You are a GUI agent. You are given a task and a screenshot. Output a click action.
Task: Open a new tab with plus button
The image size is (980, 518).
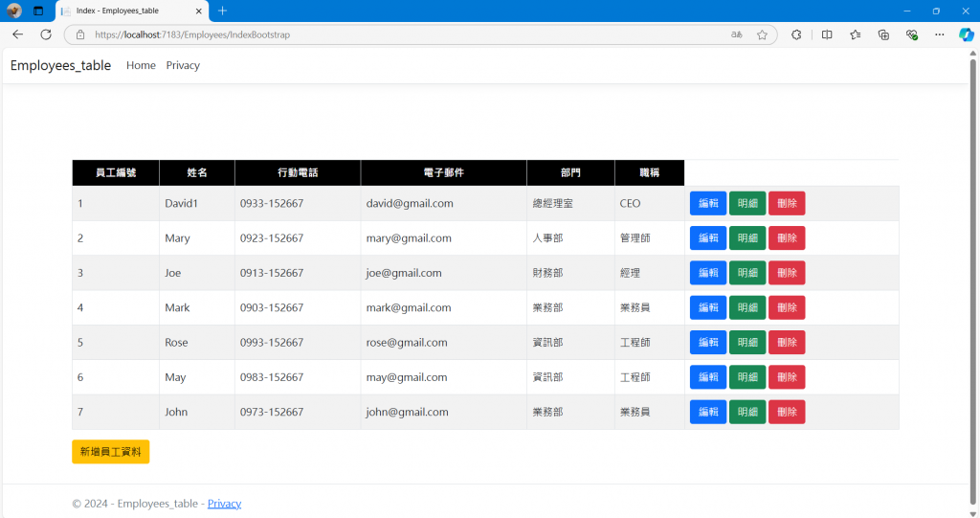point(222,11)
